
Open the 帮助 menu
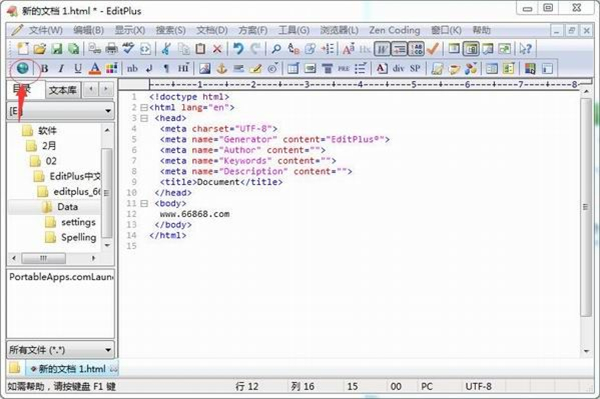tap(481, 30)
